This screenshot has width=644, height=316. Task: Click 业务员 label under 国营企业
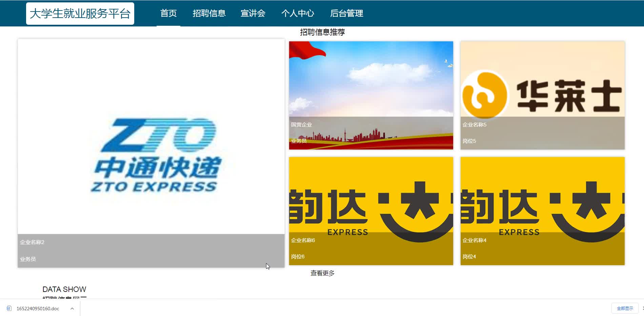[299, 141]
